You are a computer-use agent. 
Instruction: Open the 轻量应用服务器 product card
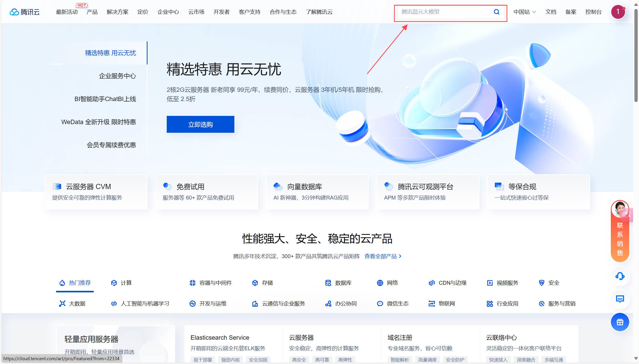[x=116, y=344]
